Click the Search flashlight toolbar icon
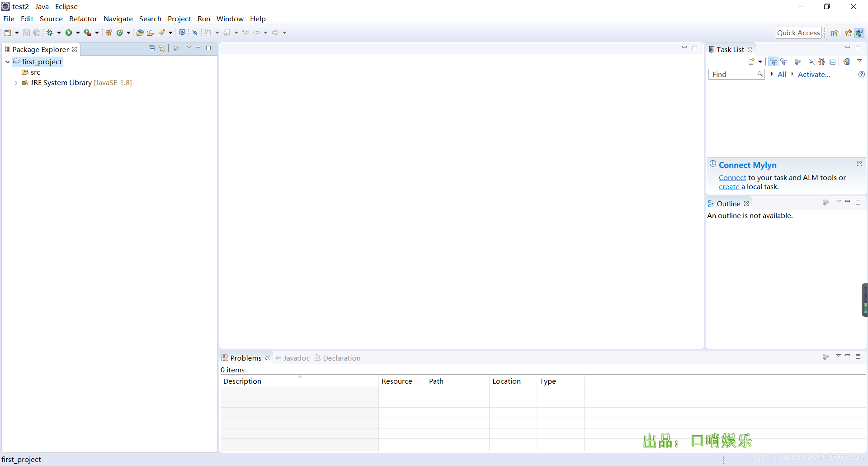This screenshot has width=868, height=466. [x=161, y=33]
